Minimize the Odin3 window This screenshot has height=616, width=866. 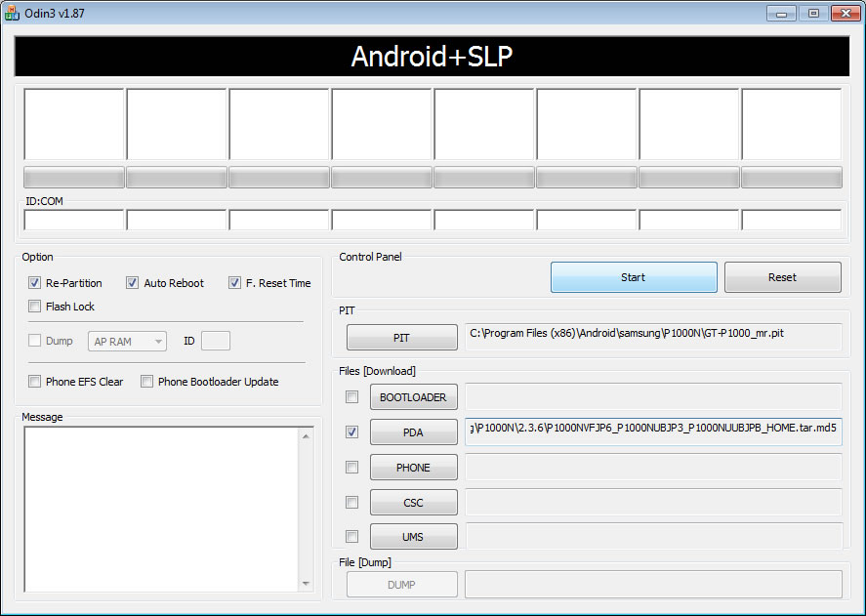point(781,14)
